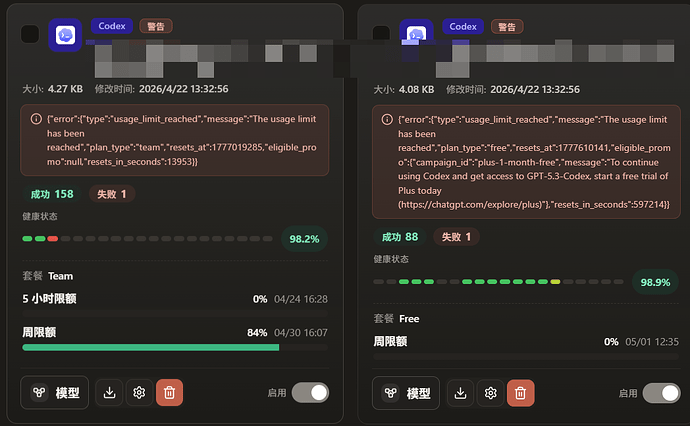Image resolution: width=690 pixels, height=426 pixels.
Task: Click the 05/01 12:35 reset time
Action: coord(652,342)
